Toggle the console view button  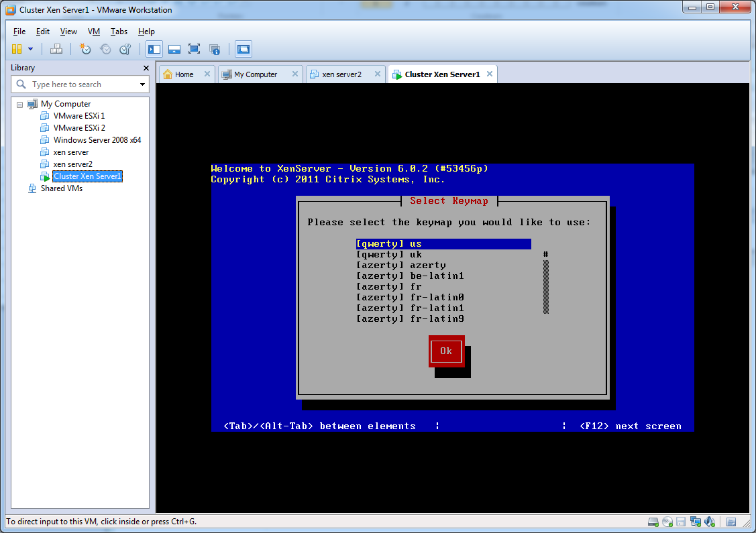click(x=244, y=49)
